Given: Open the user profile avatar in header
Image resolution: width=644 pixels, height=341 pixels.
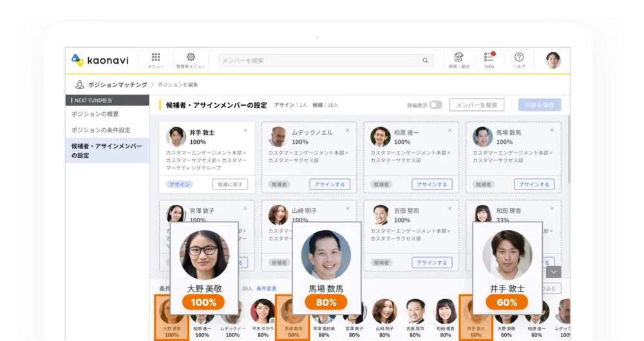Looking at the screenshot, I should pyautogui.click(x=553, y=60).
